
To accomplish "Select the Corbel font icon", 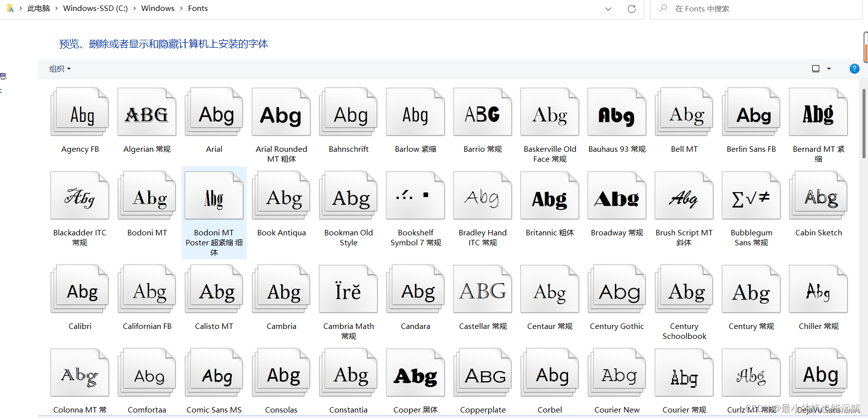I will pos(550,373).
